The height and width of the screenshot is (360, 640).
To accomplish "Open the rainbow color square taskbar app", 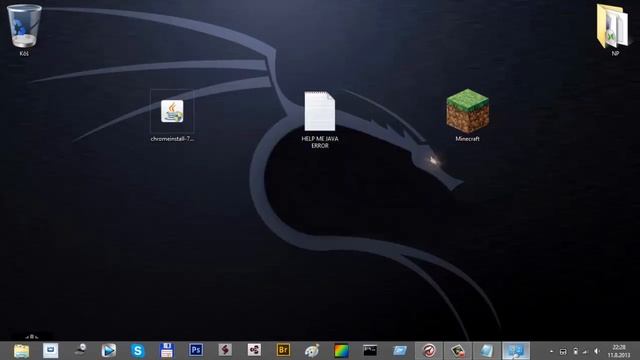I will [x=341, y=351].
